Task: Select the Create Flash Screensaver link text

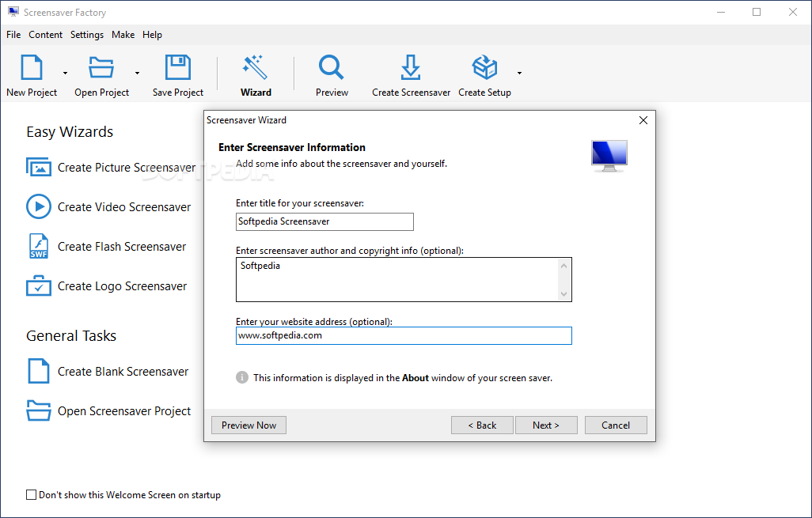Action: point(122,247)
